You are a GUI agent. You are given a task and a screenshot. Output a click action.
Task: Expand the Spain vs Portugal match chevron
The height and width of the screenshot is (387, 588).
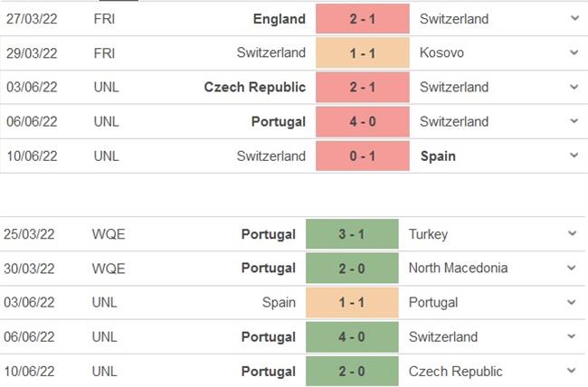[x=572, y=303]
